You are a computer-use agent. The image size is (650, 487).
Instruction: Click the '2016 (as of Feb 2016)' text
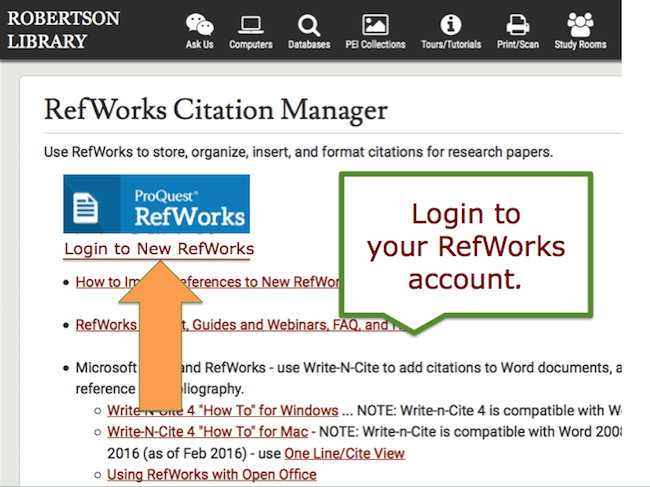point(177,453)
